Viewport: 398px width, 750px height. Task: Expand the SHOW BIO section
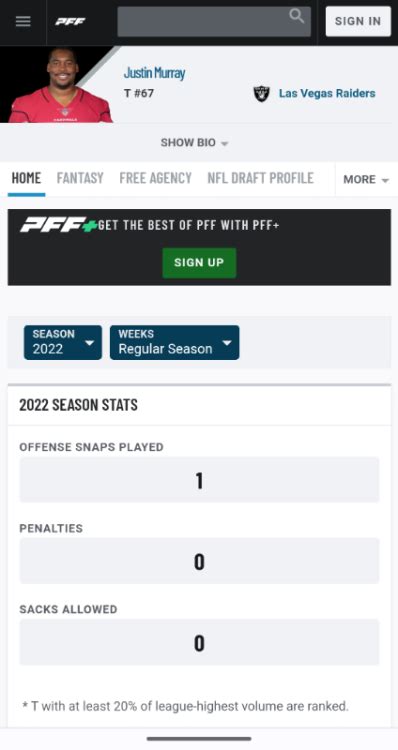[x=194, y=143]
